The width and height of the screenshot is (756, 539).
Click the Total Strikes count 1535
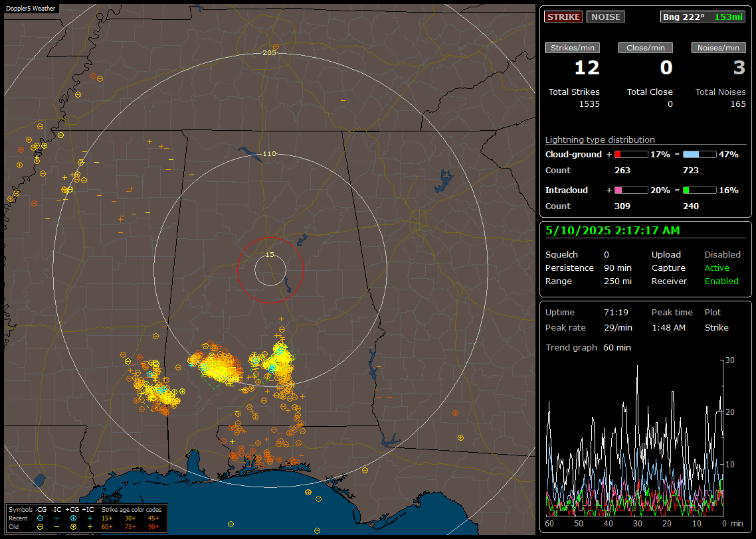(589, 104)
